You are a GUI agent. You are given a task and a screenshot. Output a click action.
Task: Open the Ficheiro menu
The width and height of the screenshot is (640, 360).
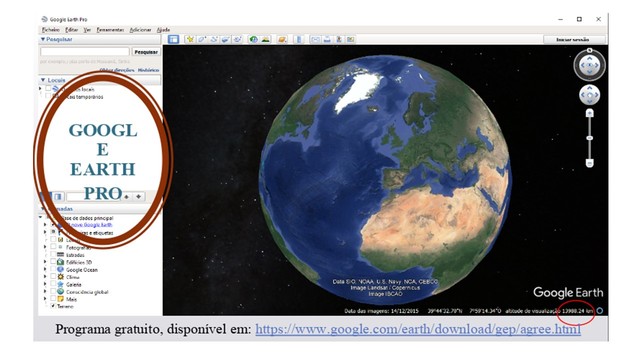click(x=51, y=30)
